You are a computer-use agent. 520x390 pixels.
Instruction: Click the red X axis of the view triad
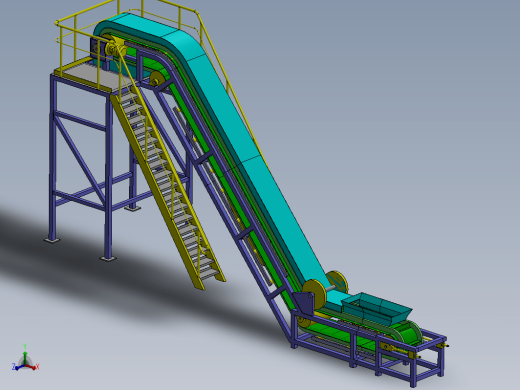[32, 367]
